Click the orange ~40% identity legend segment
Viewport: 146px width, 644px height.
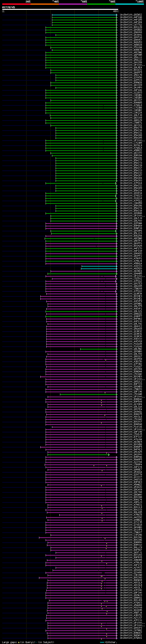pyautogui.click(x=45, y=4)
